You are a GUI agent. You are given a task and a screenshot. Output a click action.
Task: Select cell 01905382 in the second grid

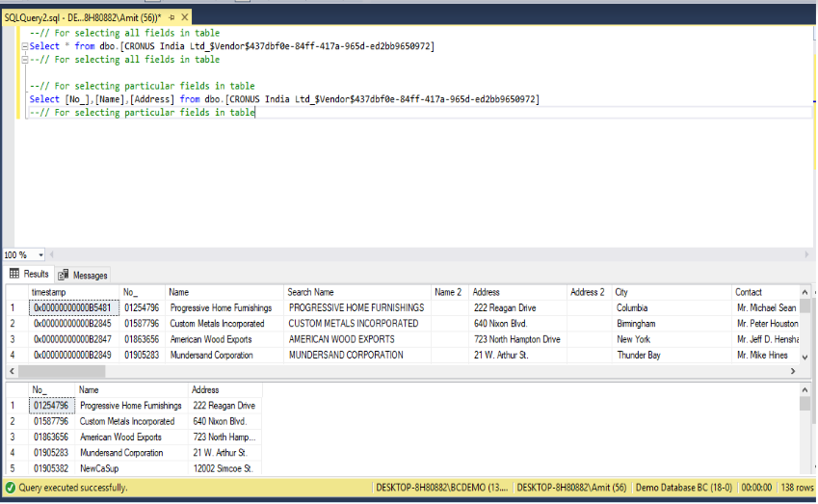(52, 468)
